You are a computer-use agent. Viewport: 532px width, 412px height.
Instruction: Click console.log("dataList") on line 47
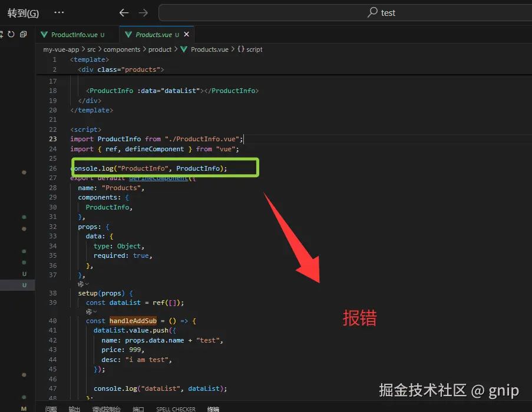[160, 388]
